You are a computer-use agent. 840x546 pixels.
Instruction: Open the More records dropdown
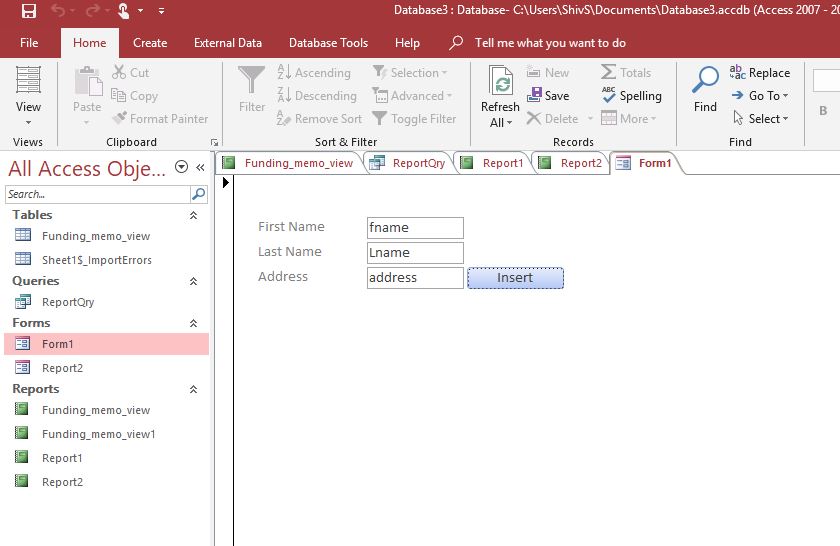(628, 118)
